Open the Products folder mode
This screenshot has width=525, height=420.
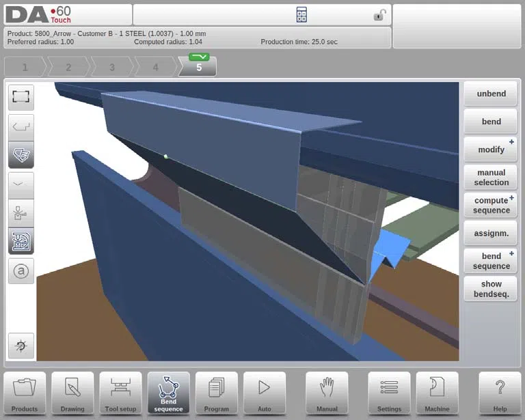click(x=25, y=393)
